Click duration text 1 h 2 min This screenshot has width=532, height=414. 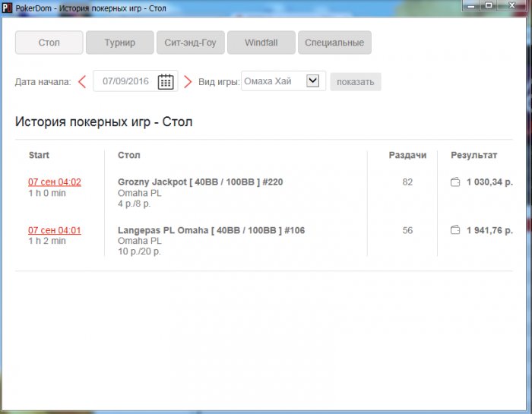click(x=47, y=241)
